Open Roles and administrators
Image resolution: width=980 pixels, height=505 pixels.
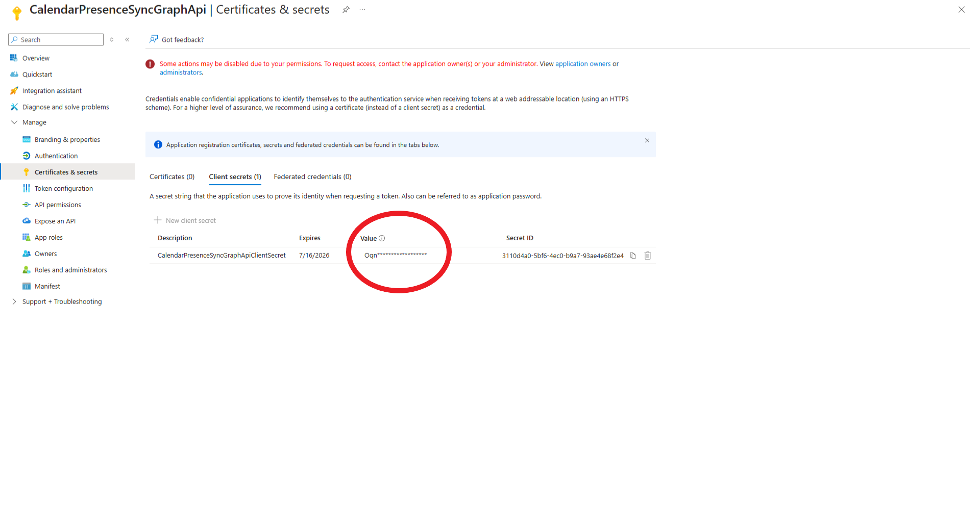(71, 270)
